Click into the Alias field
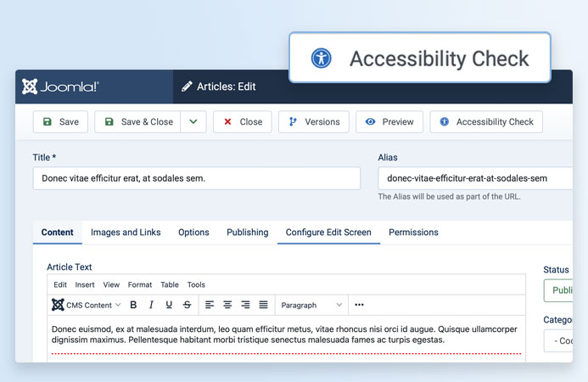Image resolution: width=588 pixels, height=382 pixels. point(475,178)
